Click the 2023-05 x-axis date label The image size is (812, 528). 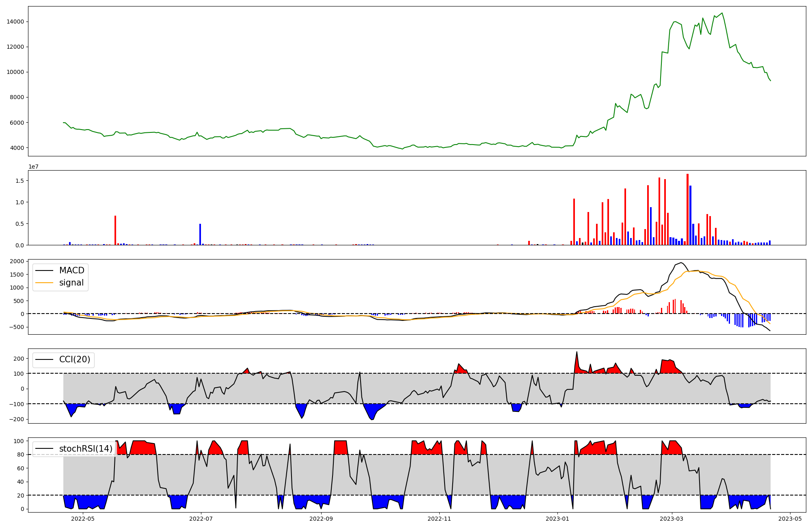tap(790, 519)
